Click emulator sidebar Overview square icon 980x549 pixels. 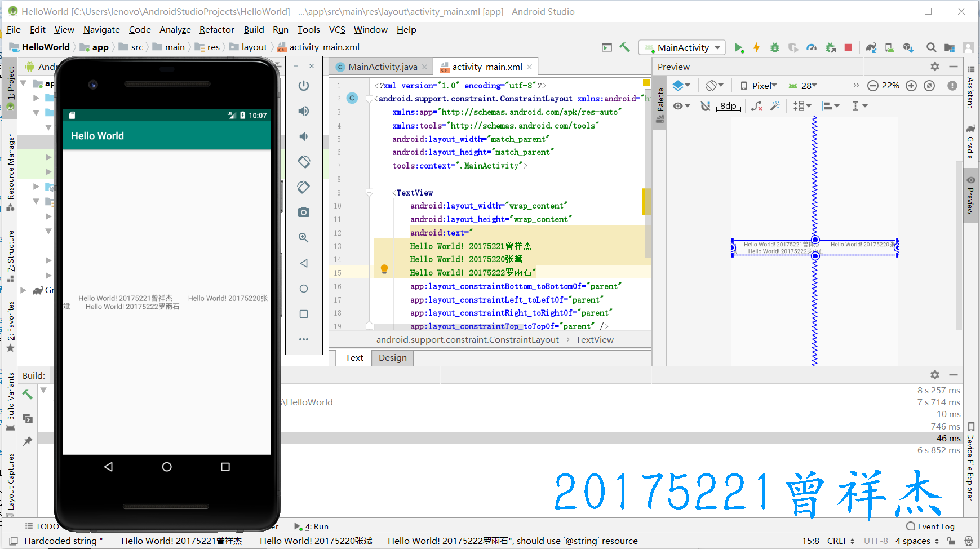click(304, 314)
